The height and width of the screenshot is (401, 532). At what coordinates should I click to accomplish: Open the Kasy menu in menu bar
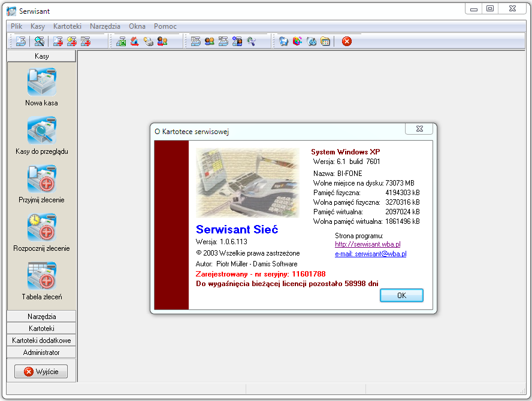point(38,26)
